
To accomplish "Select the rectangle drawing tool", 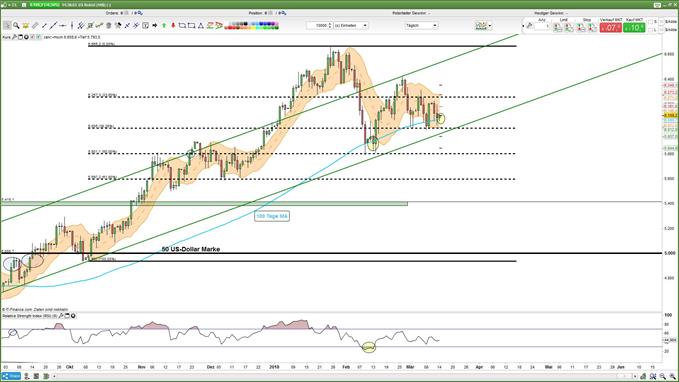I will [191, 26].
